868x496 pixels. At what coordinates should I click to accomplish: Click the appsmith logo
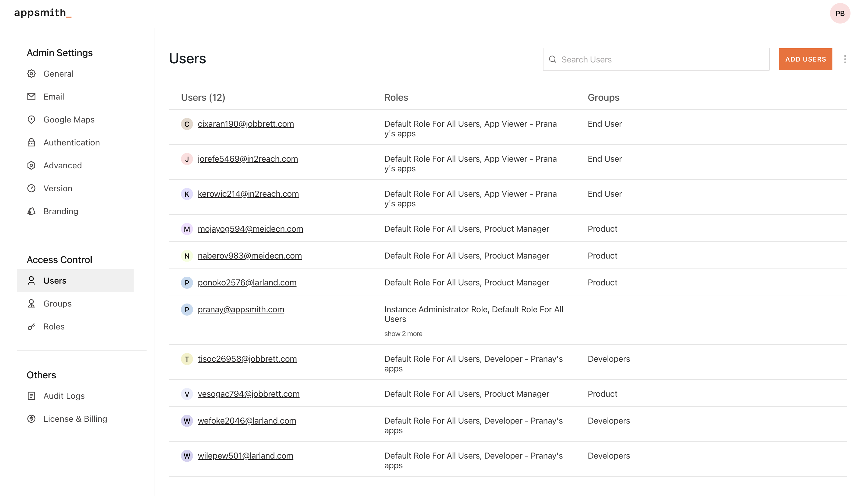click(x=43, y=13)
